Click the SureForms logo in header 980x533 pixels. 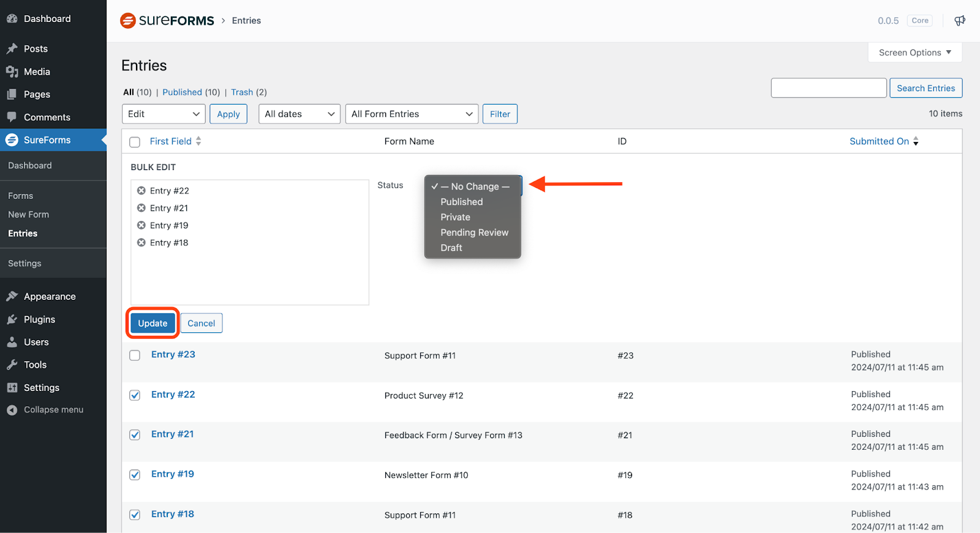[x=167, y=21]
